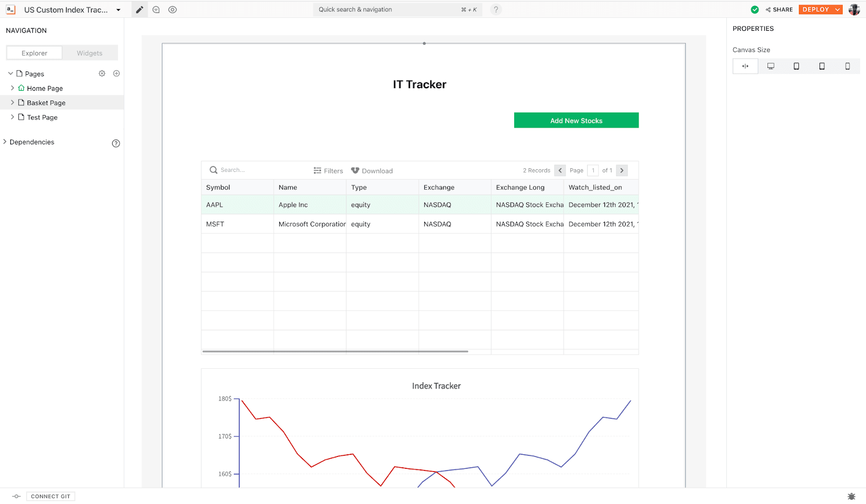Select the mobile canvas size option
Screen dimensions: 866x504
click(848, 66)
